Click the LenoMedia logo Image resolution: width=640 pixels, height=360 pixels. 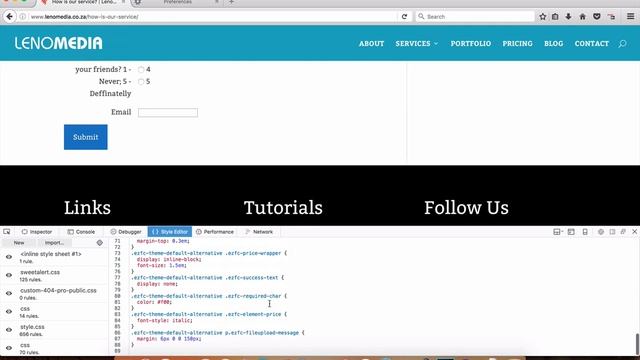click(58, 43)
